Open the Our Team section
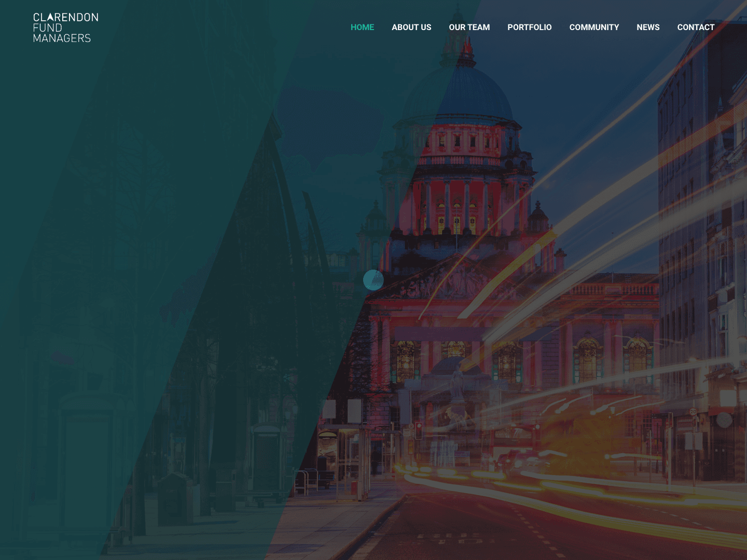Image resolution: width=747 pixels, height=560 pixels. 469,27
